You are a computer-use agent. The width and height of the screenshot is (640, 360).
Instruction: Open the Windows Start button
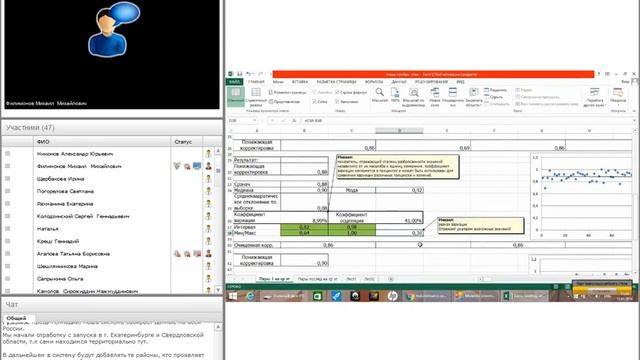[x=233, y=296]
